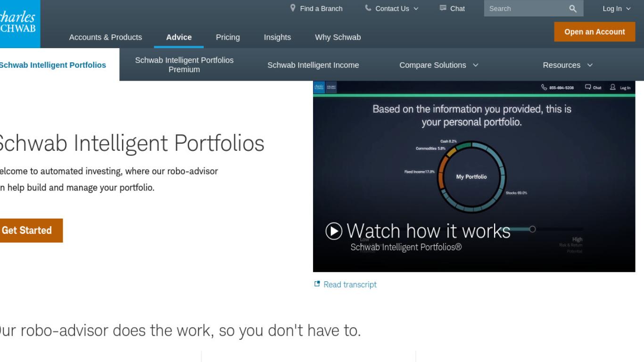Expand the Contact Us dropdown
The width and height of the screenshot is (644, 362).
coord(416,8)
